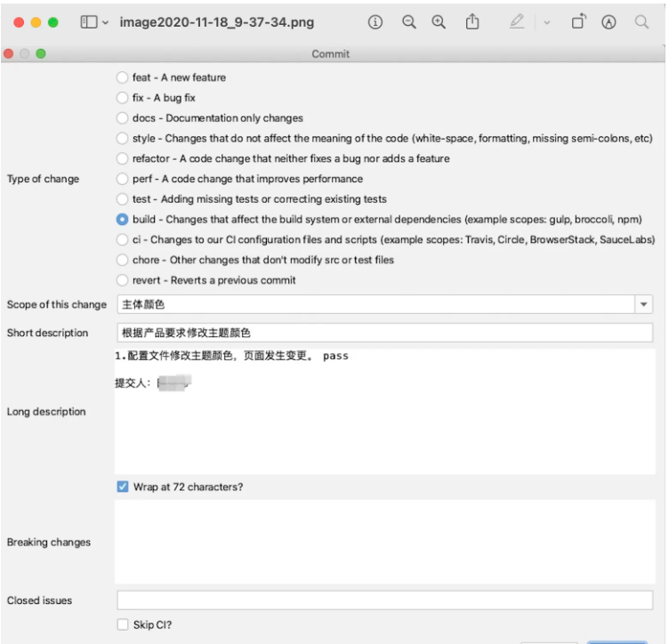
Task: Expand the highlight options dropdown arrow
Action: coord(546,22)
